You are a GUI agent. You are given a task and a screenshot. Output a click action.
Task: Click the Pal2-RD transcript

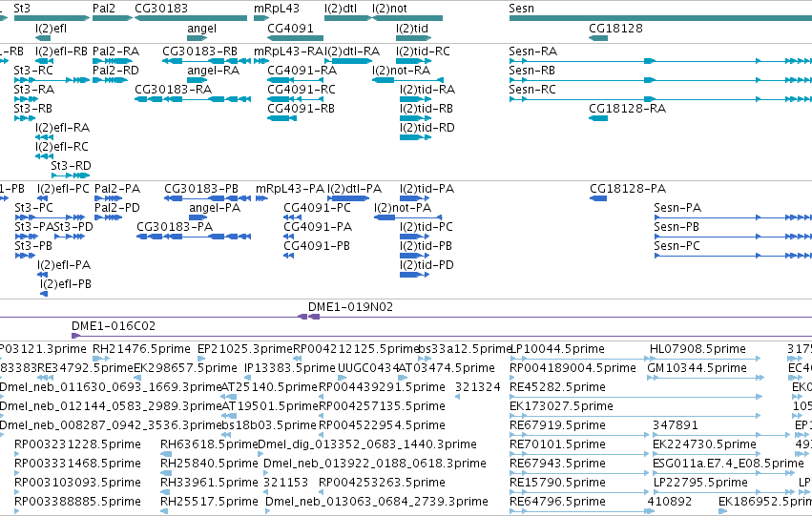110,80
